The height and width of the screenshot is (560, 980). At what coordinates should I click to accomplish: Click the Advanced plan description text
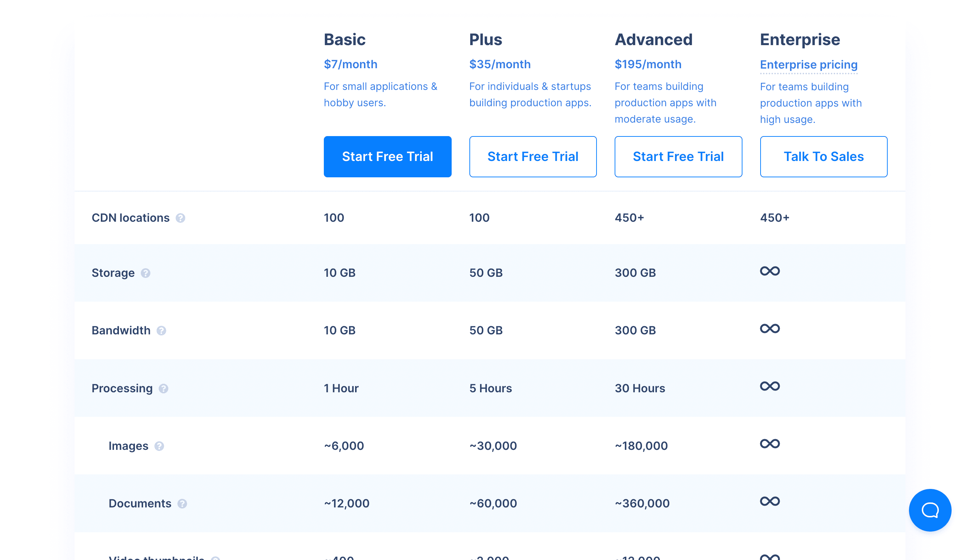[666, 103]
